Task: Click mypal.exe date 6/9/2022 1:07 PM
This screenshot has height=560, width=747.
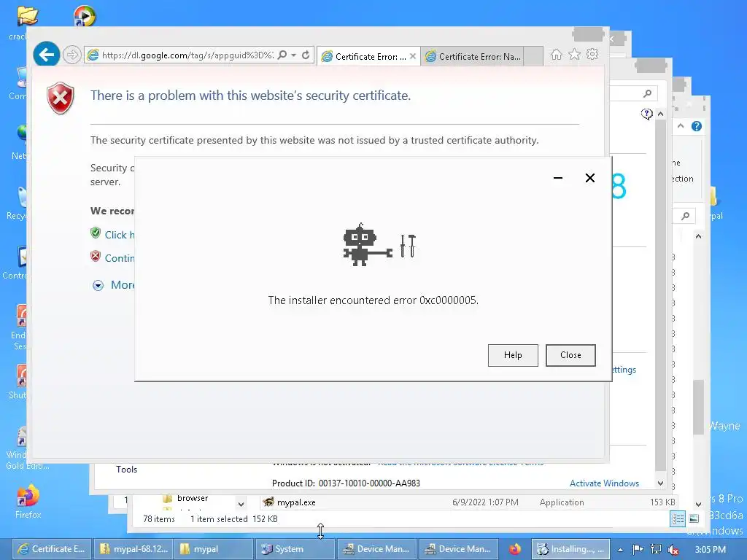Action: [485, 502]
